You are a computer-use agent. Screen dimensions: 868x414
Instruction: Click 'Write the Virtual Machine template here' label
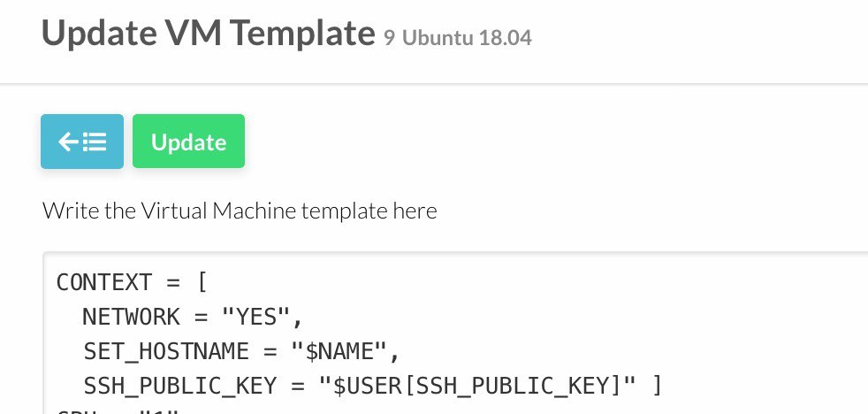pyautogui.click(x=240, y=211)
